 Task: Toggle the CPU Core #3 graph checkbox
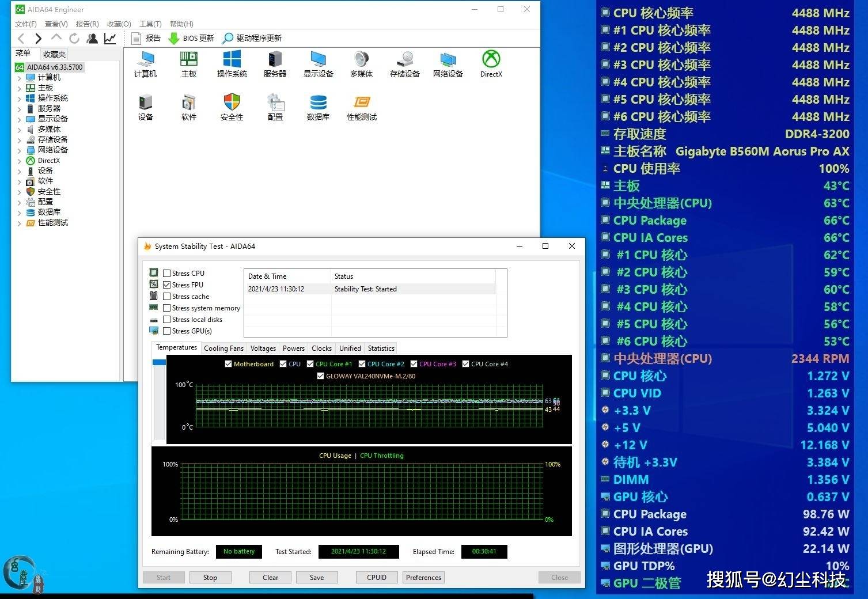pos(414,364)
